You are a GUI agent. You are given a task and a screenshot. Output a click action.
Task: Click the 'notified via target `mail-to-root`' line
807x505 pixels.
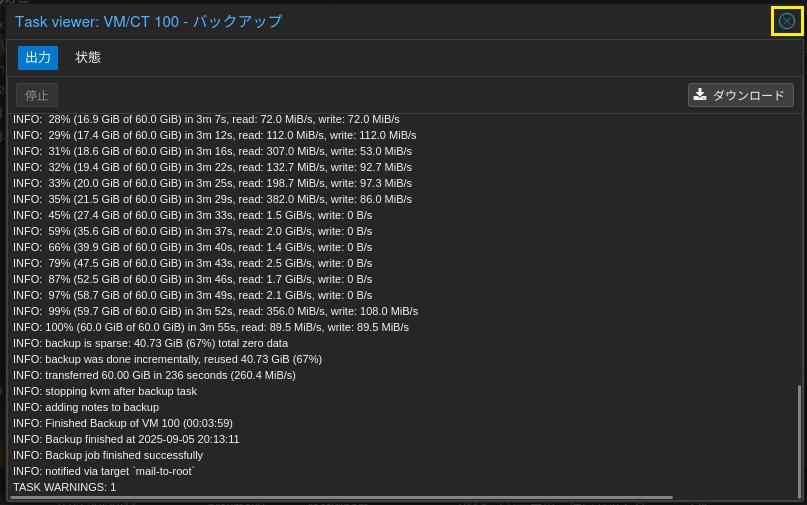click(104, 471)
